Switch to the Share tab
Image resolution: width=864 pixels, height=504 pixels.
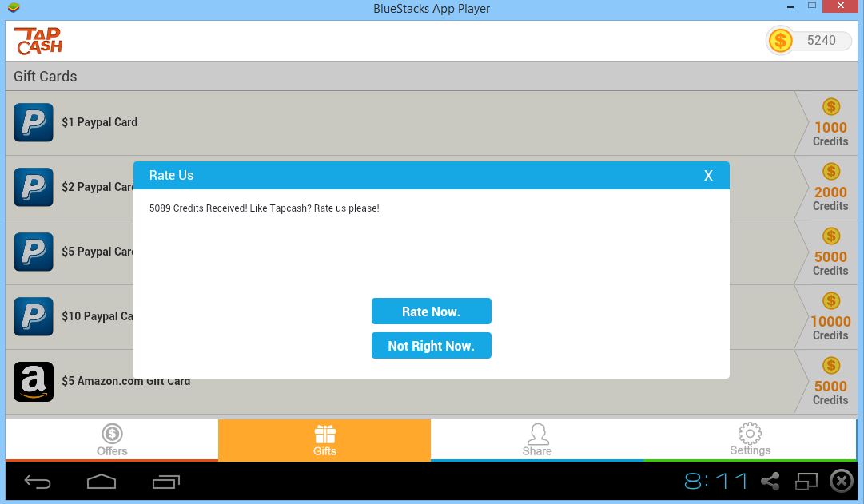coord(537,439)
